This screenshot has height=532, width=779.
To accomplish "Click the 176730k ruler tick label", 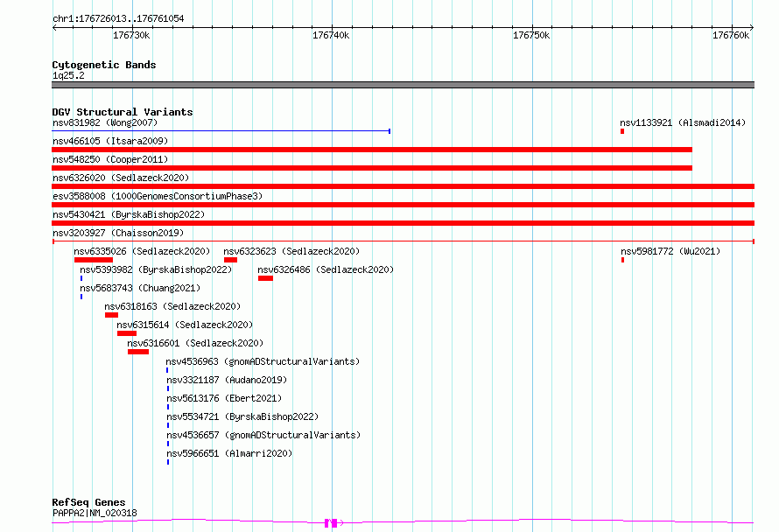I will coord(131,35).
